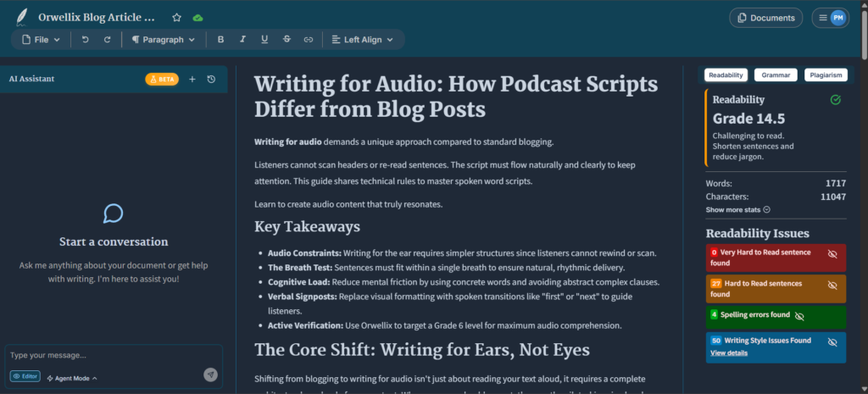Screen dimensions: 868x394
Task: Click the Readability Issues heading
Action: 757,234
